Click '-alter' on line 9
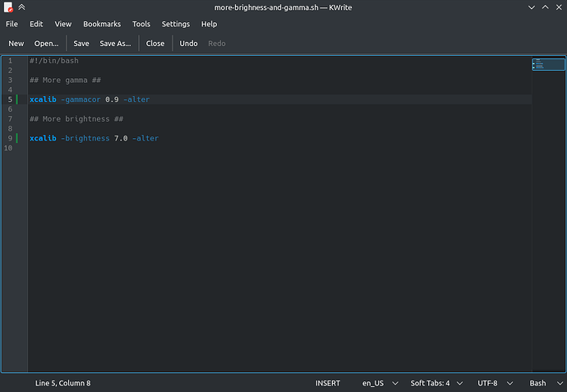This screenshot has height=392, width=567. coord(145,138)
